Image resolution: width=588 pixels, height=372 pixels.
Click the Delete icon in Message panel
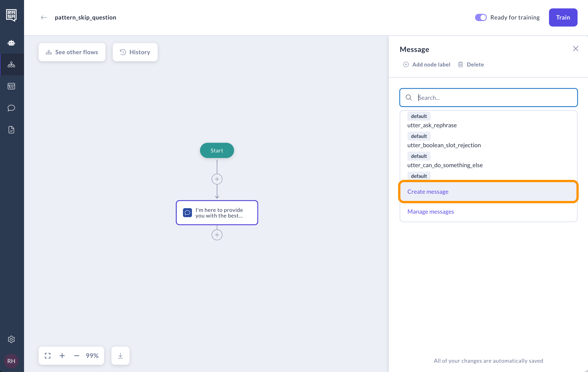point(461,64)
